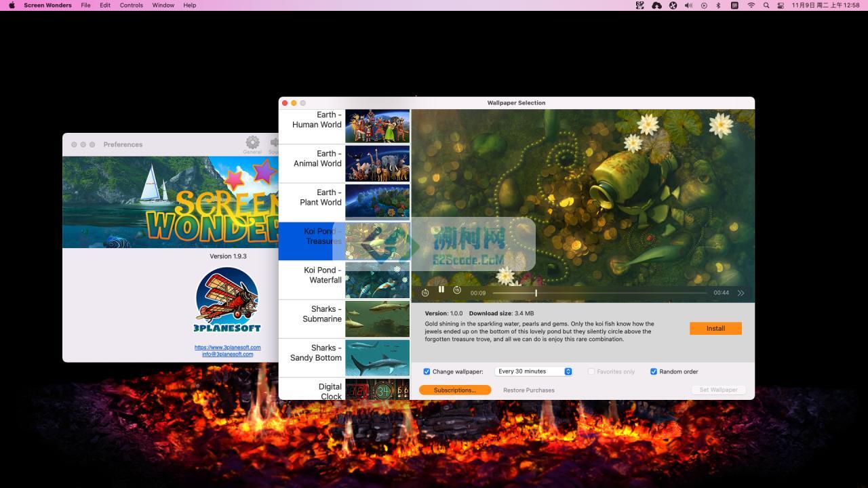Click the double-chevron icon in player
Image resolution: width=868 pixels, height=488 pixels.
point(741,293)
